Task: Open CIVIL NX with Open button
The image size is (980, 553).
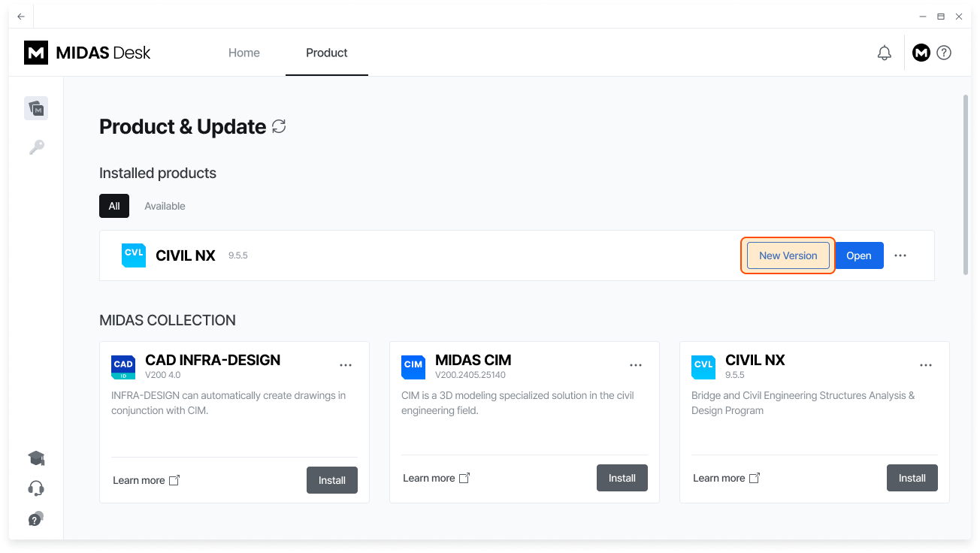Action: (859, 255)
